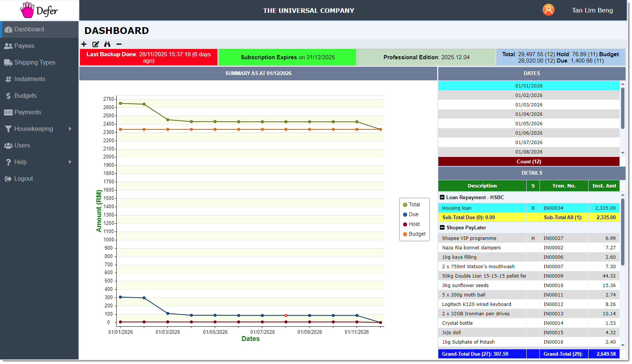This screenshot has height=364, width=632.
Task: Click the minus (remove) toolbar icon
Action: click(x=119, y=45)
